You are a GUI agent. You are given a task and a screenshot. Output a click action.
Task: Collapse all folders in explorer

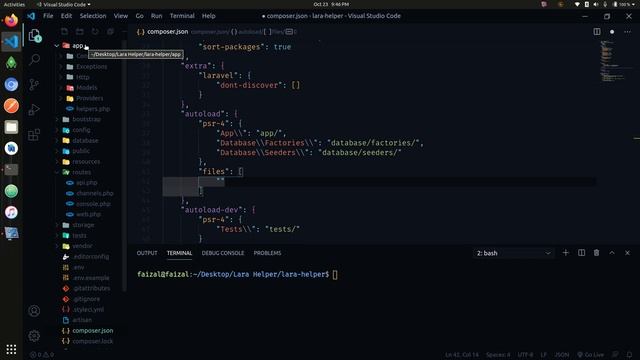coord(110,31)
